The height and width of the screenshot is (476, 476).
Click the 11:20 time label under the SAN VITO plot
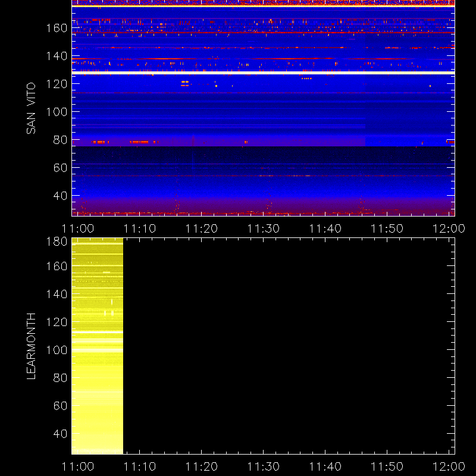click(202, 228)
